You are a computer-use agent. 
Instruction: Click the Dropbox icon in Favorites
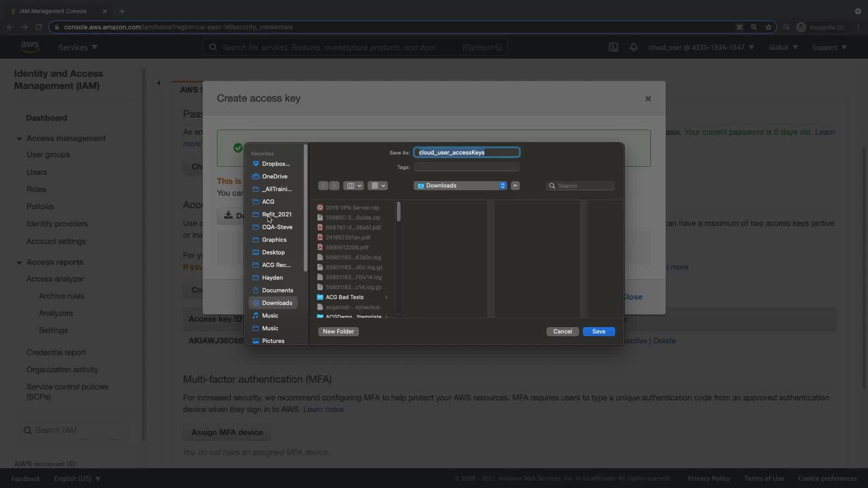(256, 164)
